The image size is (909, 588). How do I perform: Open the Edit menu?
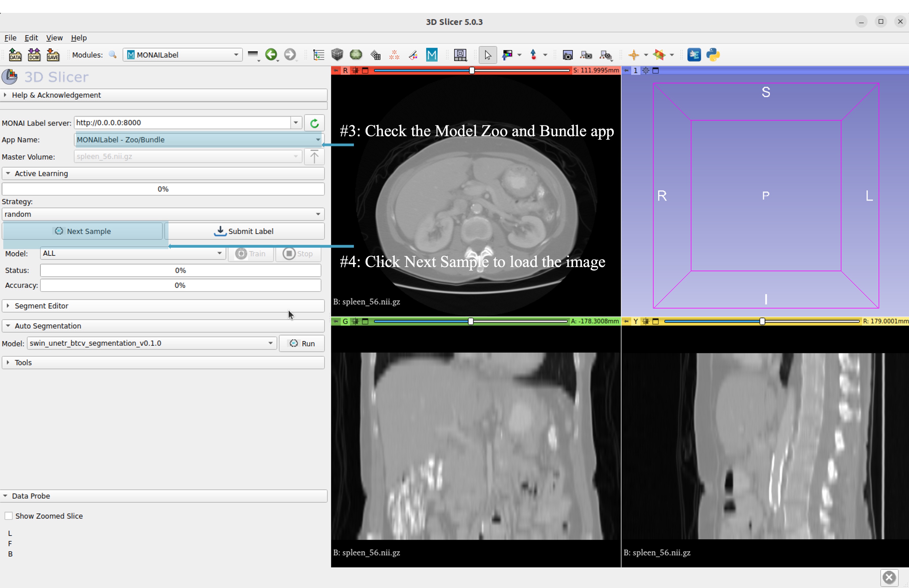[x=31, y=38]
